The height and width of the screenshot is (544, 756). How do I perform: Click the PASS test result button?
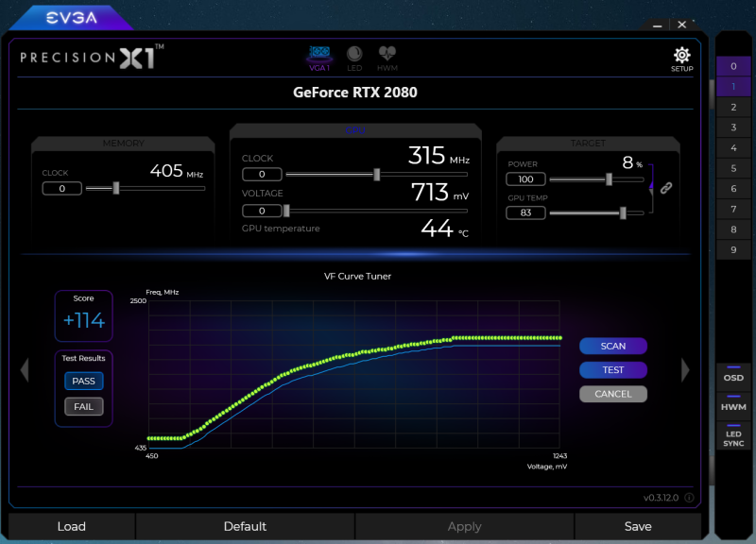coord(83,382)
